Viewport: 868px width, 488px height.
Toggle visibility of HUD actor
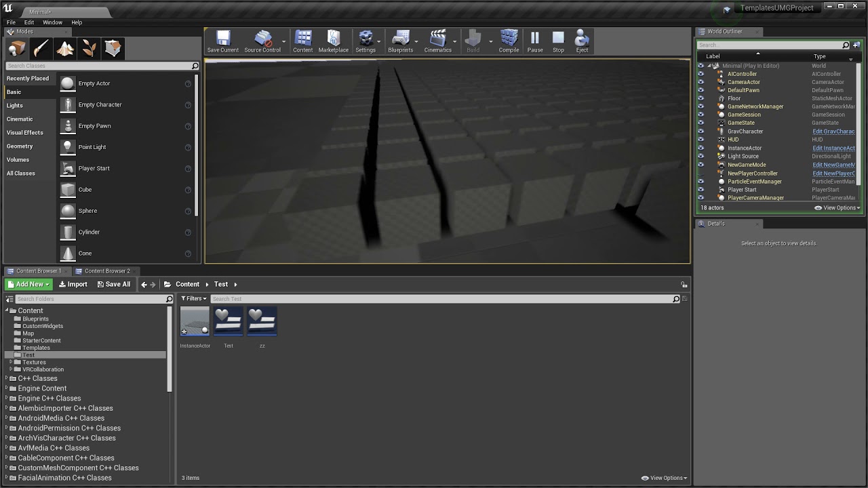tap(701, 140)
